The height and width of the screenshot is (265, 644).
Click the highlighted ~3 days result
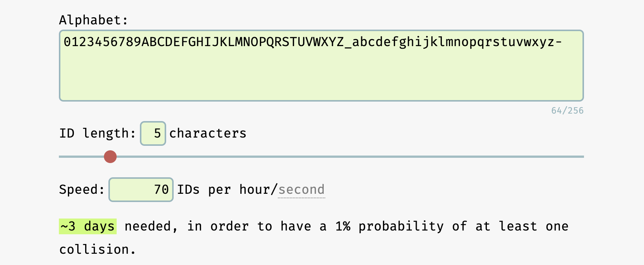88,226
